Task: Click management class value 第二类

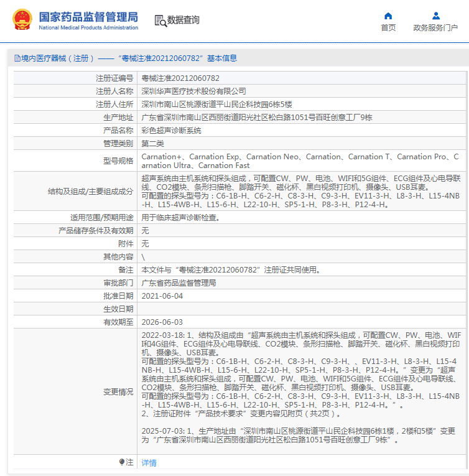Action: tap(152, 144)
